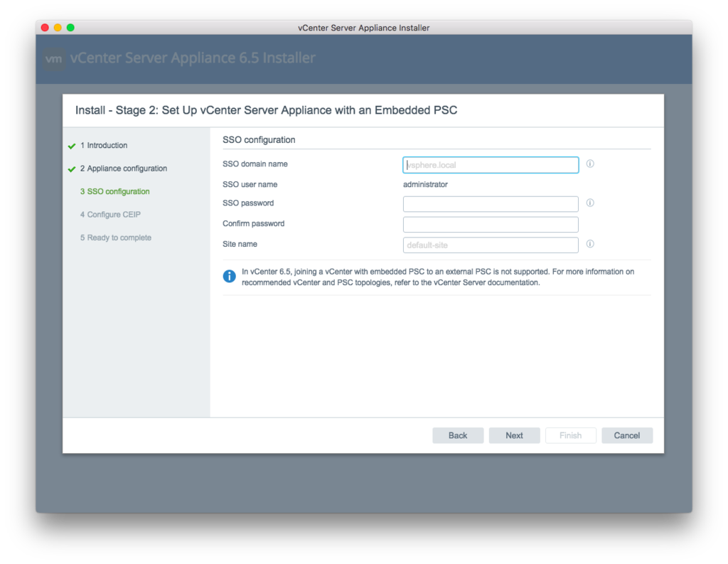The width and height of the screenshot is (728, 564).
Task: Click the Site name label
Action: [x=240, y=244]
